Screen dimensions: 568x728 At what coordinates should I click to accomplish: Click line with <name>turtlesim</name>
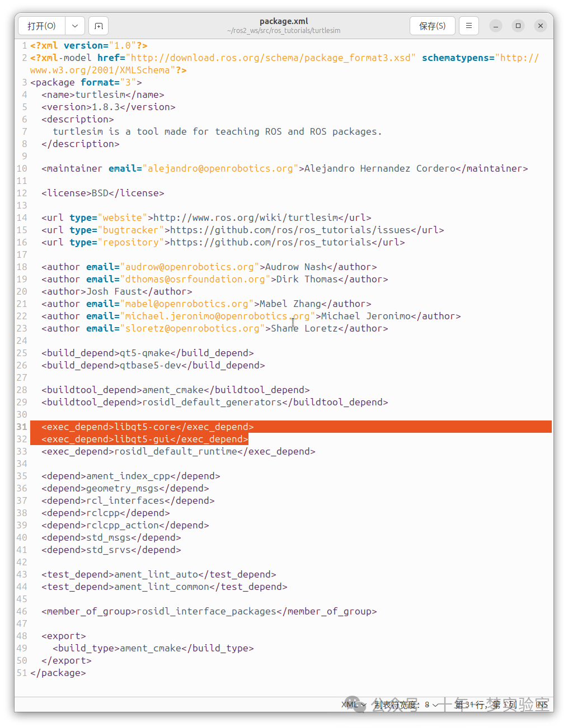(103, 94)
